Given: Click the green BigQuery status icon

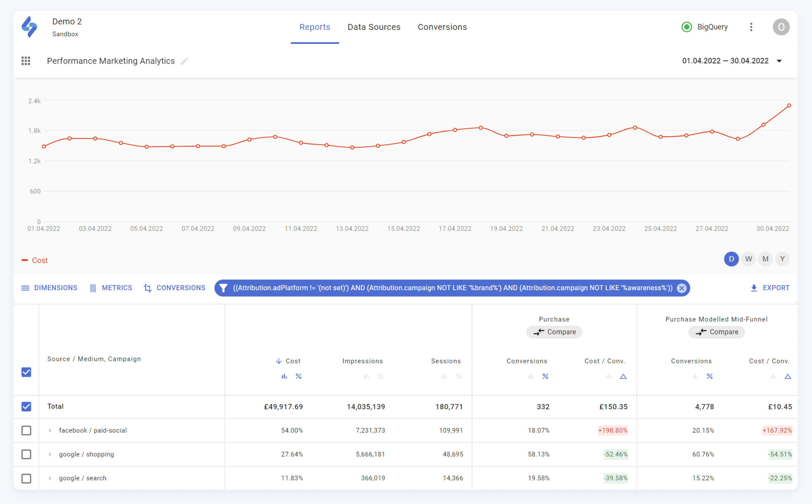Looking at the screenshot, I should (x=686, y=27).
